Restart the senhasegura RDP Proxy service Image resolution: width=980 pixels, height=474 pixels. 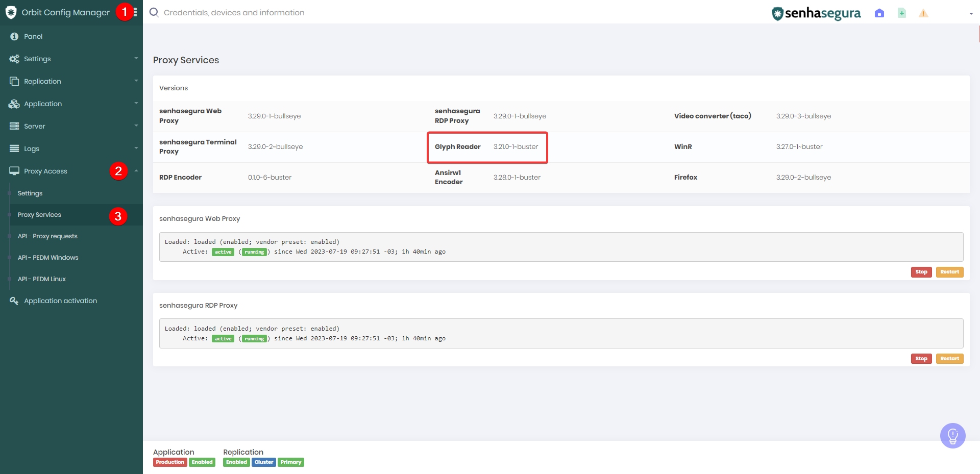pyautogui.click(x=949, y=359)
